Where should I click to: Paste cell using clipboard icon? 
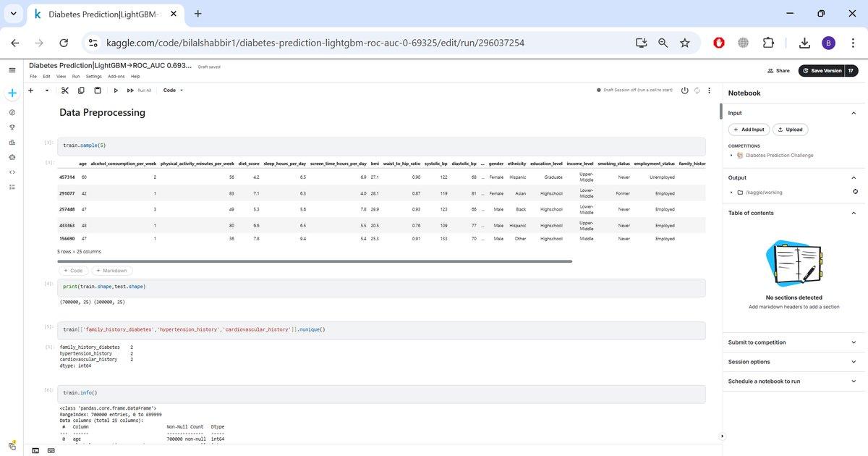[98, 90]
